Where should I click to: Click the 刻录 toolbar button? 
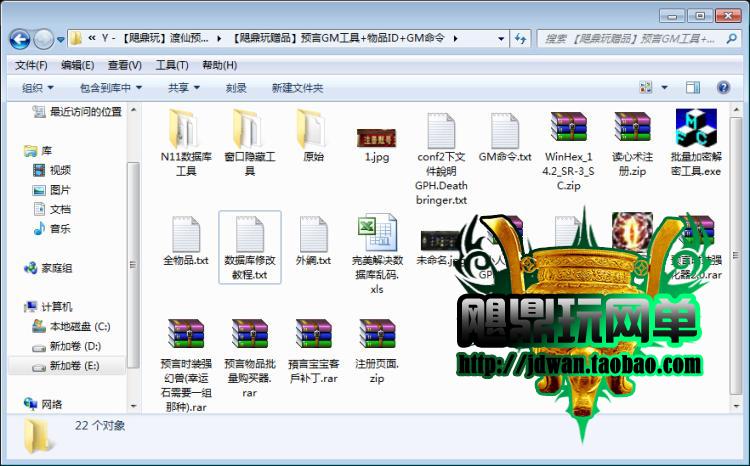pos(236,88)
